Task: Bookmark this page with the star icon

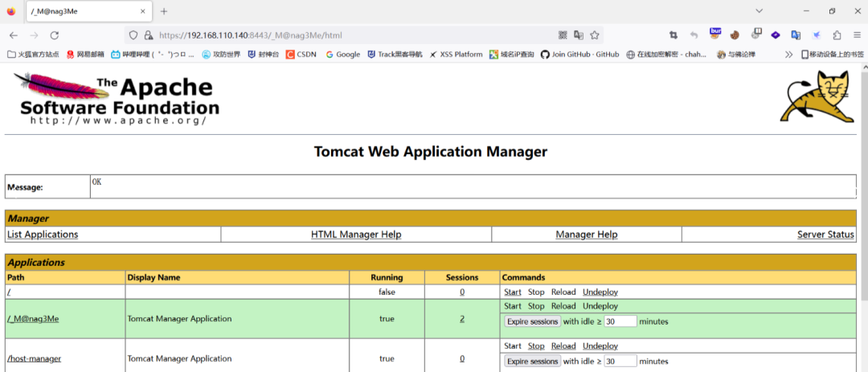Action: point(595,35)
